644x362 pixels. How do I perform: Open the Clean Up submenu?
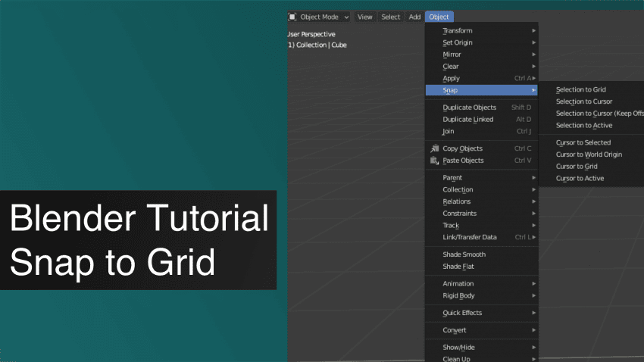(x=481, y=358)
